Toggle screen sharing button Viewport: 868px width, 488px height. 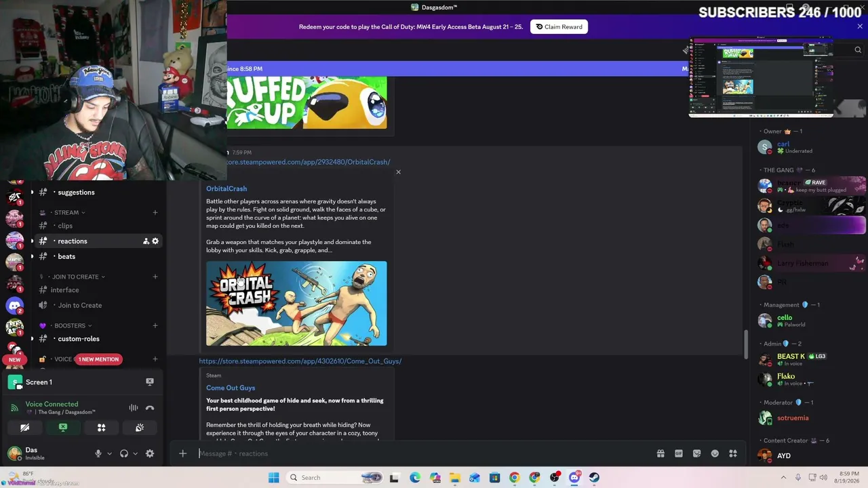(63, 428)
